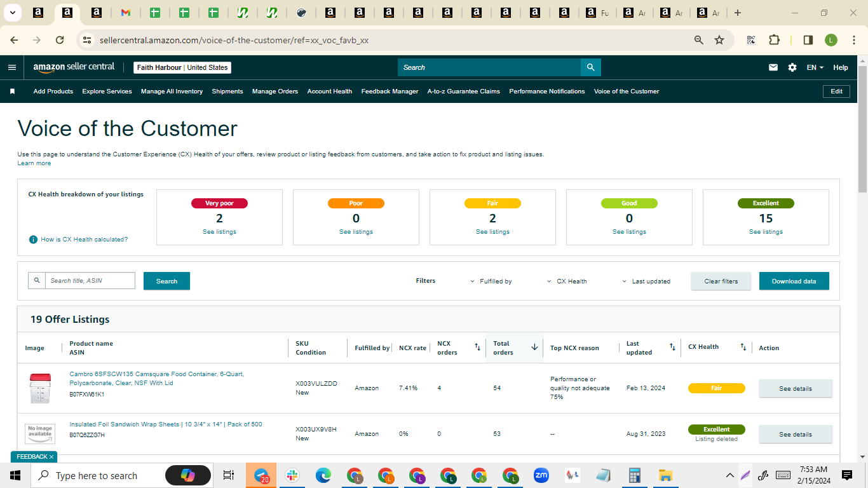Image resolution: width=868 pixels, height=488 pixels.
Task: Open the Windows Start menu
Action: (x=15, y=475)
